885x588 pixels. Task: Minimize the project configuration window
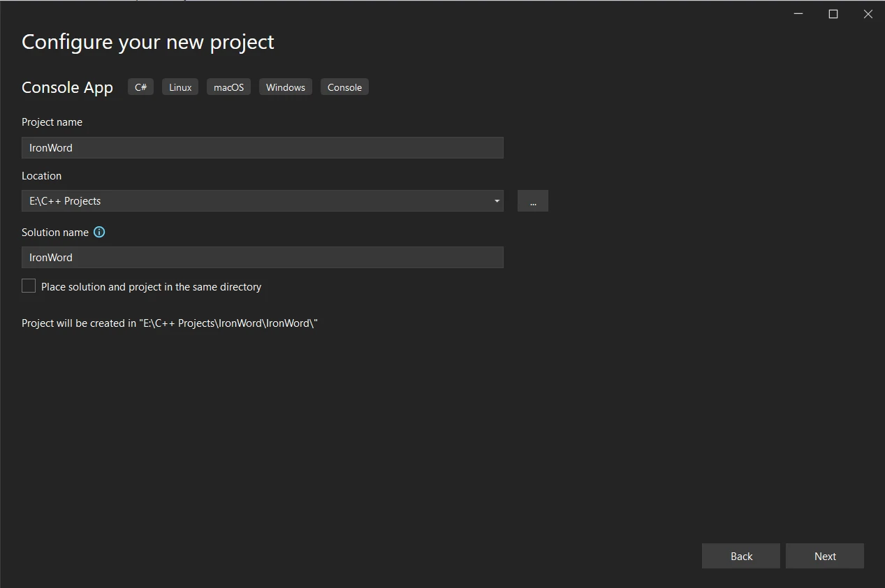coord(798,14)
